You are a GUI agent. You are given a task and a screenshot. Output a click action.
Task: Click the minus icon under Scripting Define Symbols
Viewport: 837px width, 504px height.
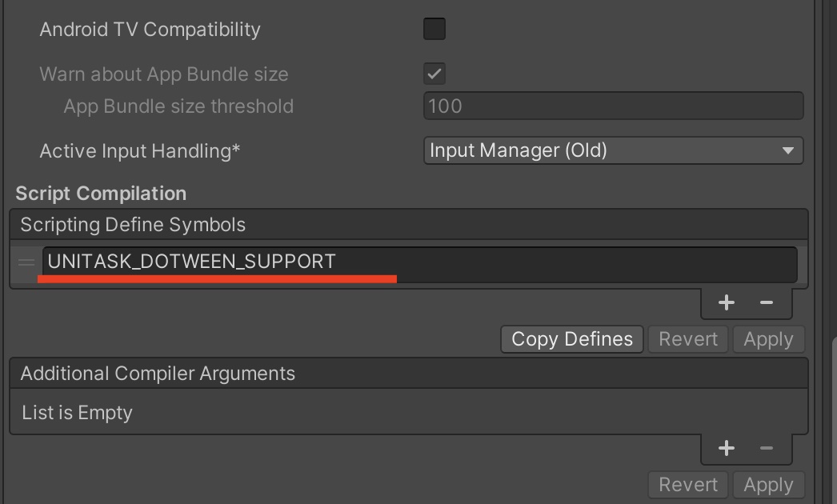[x=767, y=302]
